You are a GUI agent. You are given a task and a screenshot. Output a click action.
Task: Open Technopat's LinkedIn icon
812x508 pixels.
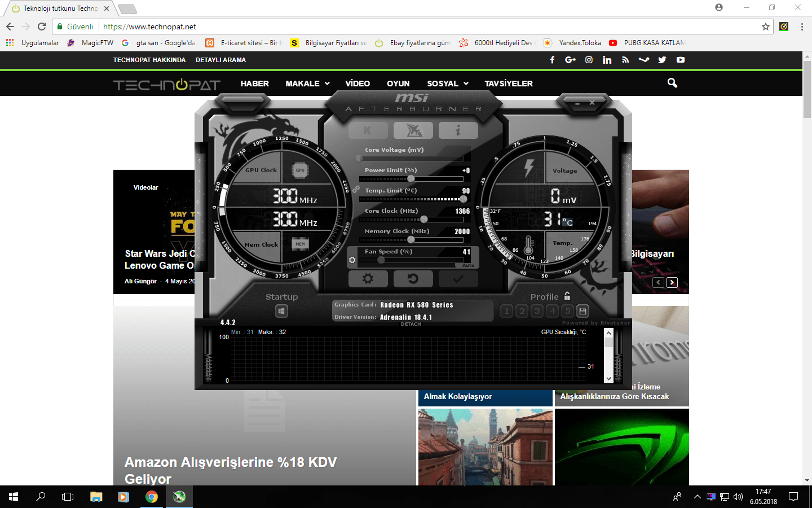[607, 60]
